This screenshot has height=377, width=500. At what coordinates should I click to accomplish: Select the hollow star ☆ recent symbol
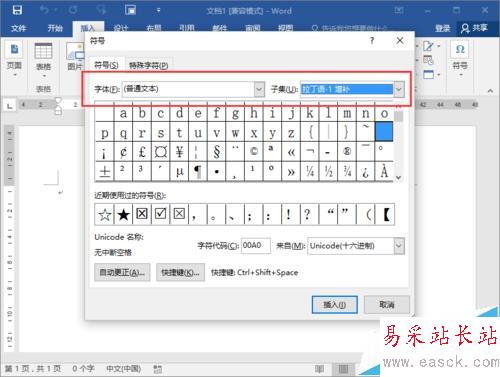coord(105,214)
